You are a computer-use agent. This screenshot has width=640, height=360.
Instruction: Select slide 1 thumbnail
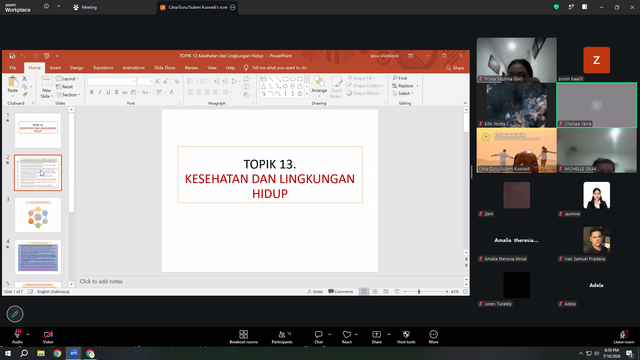[x=38, y=131]
